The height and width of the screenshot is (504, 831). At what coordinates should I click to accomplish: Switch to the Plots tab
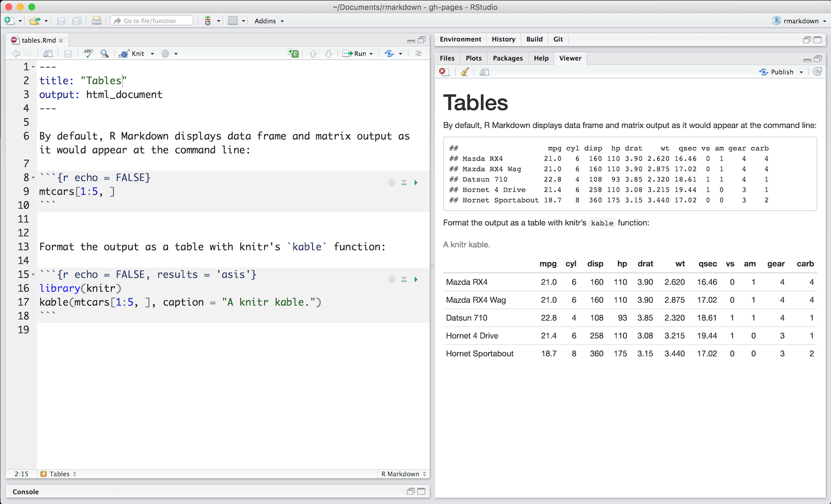tap(474, 58)
